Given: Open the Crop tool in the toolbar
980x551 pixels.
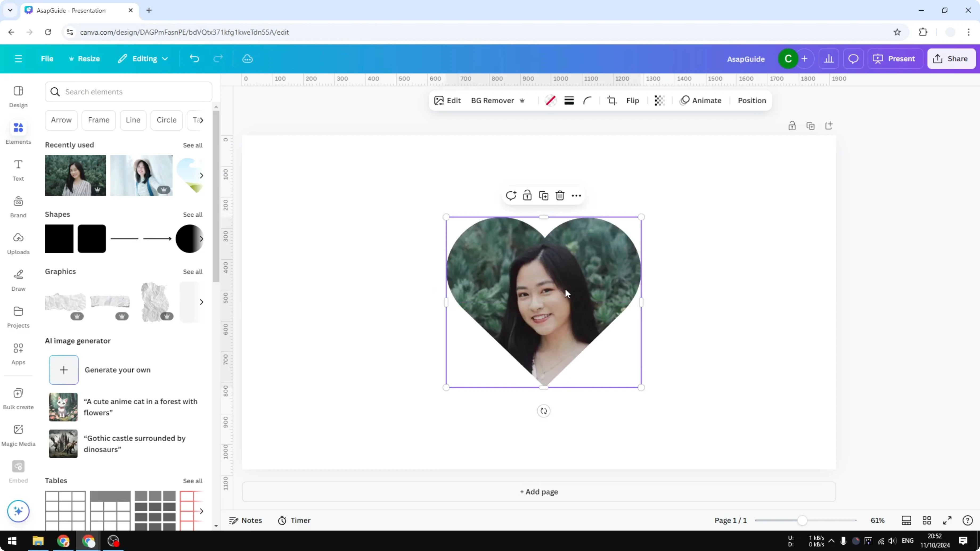Looking at the screenshot, I should coord(612,100).
